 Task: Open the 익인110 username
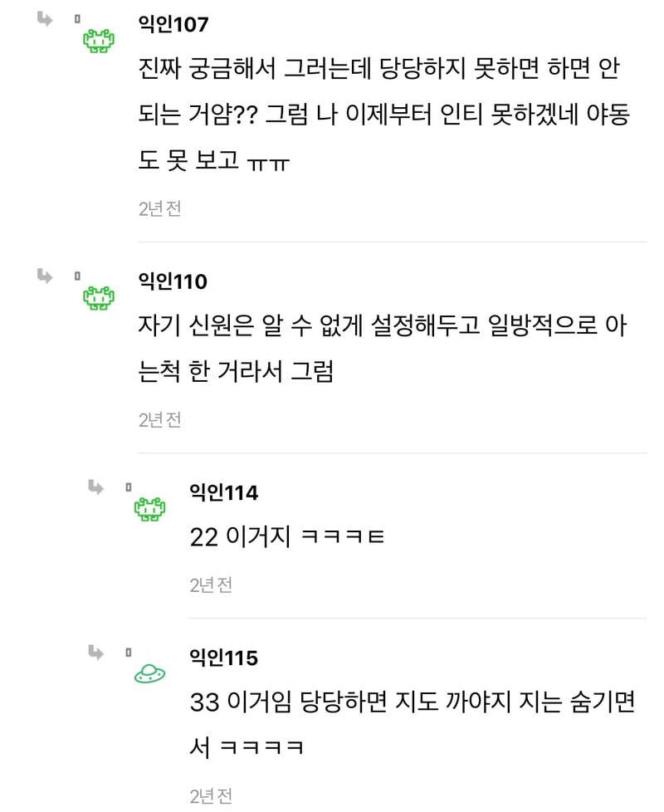point(173,281)
